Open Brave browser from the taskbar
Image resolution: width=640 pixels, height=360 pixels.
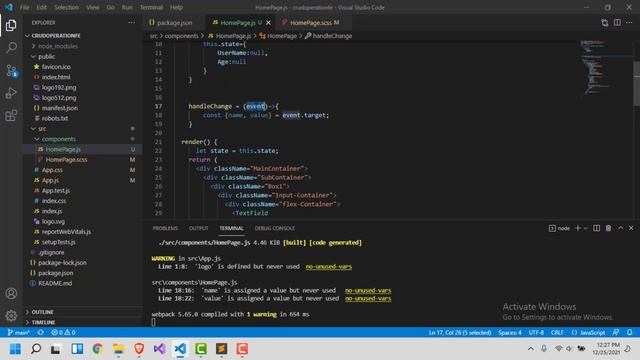pos(139,349)
